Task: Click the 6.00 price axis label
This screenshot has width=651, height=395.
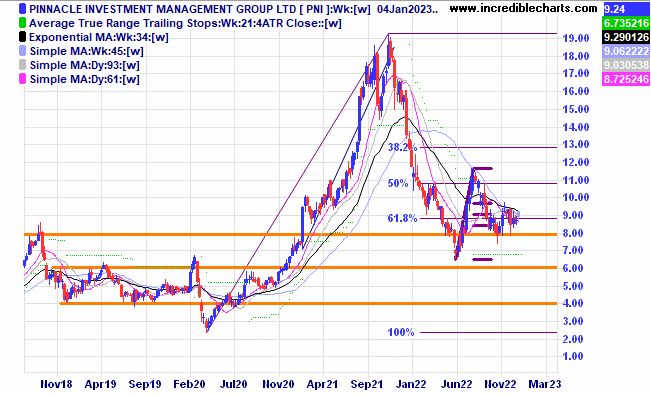Action: click(573, 268)
